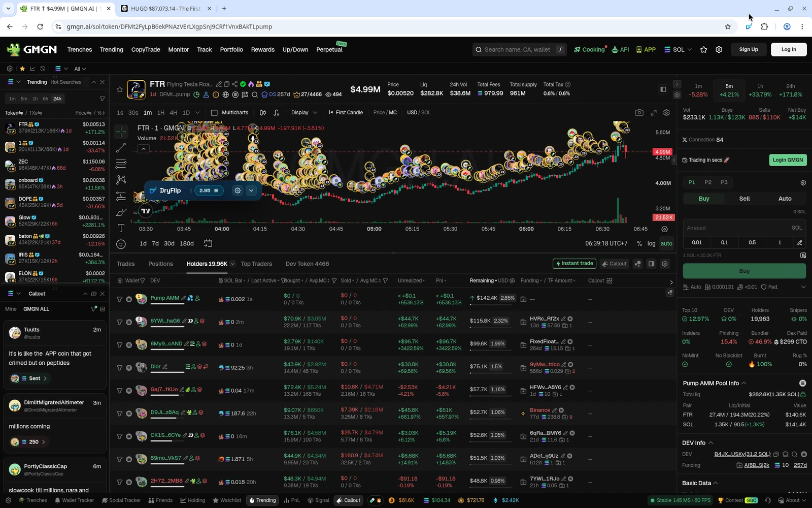Click the edit pencil beside the amount presets
Screen dimensions: 812x508
pos(799,242)
